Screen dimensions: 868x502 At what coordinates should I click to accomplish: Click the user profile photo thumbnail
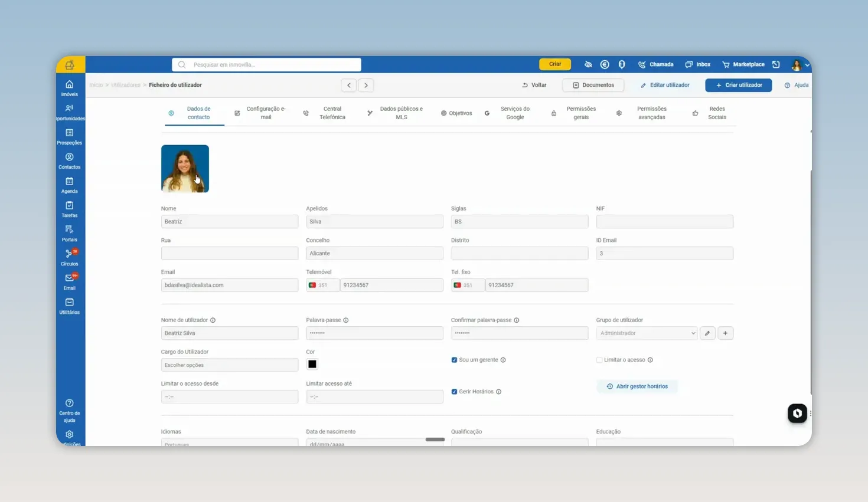pyautogui.click(x=185, y=169)
